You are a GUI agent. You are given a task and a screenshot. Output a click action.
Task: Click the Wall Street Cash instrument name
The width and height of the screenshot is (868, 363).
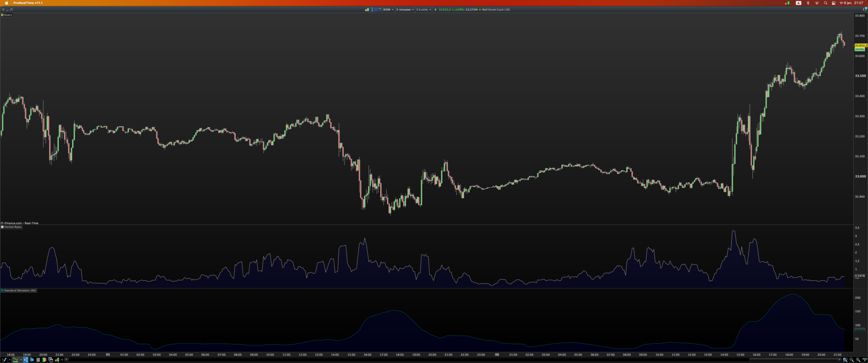496,9
